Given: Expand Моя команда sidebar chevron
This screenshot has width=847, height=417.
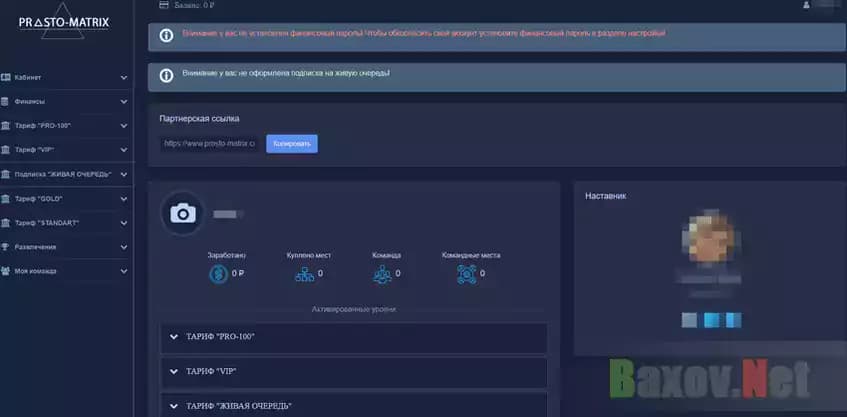Looking at the screenshot, I should click(124, 271).
